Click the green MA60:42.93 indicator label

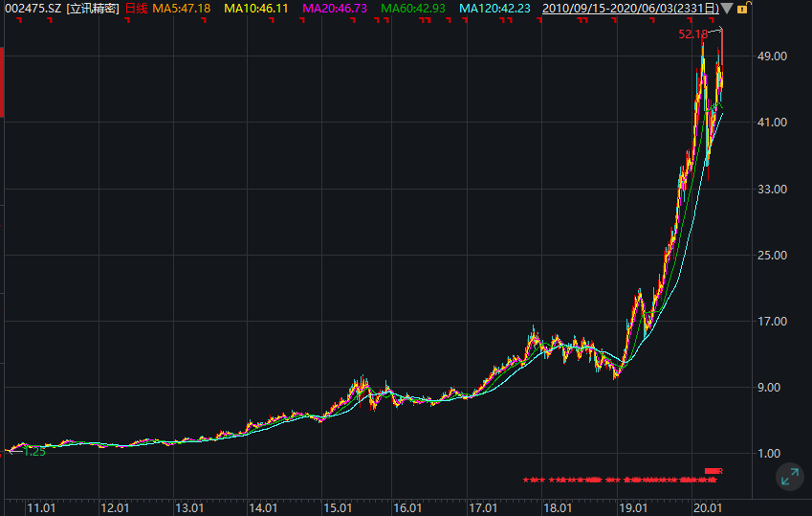click(x=413, y=9)
